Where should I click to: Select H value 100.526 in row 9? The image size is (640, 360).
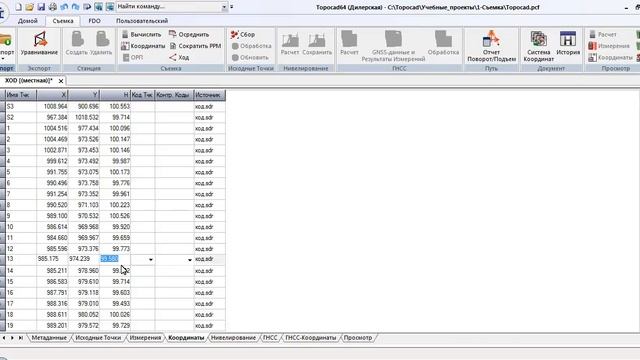[x=115, y=216]
